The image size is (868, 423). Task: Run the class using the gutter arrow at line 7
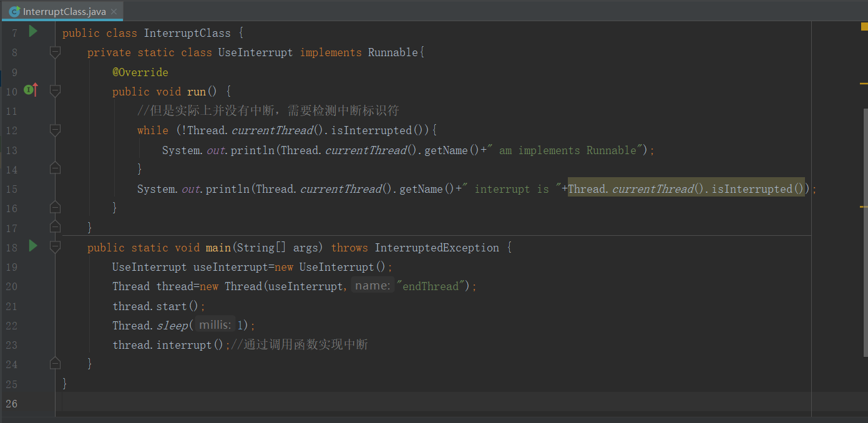click(32, 32)
